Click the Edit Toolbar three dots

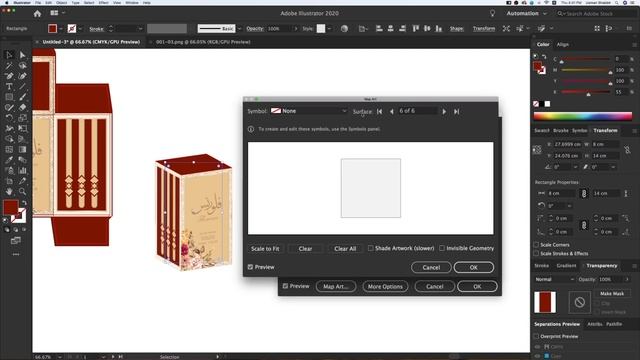coord(16,254)
